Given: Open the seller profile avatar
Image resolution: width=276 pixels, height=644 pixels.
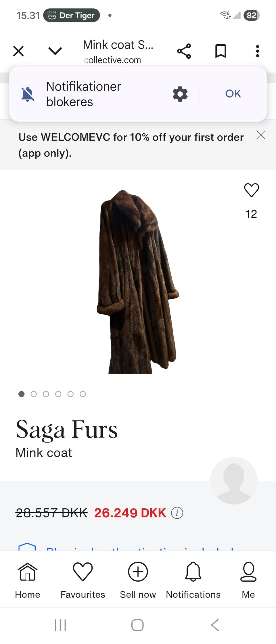Looking at the screenshot, I should tap(234, 481).
